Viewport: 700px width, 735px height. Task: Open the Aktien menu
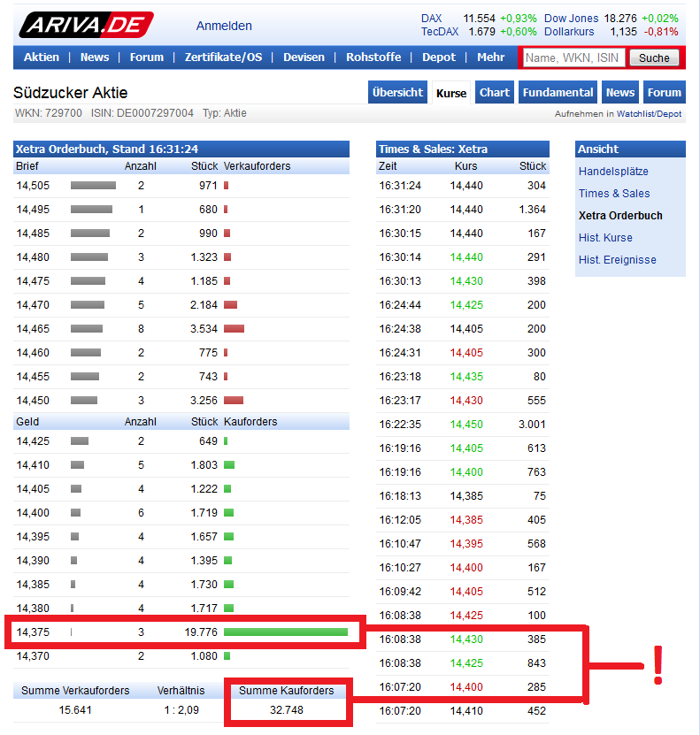tap(42, 57)
